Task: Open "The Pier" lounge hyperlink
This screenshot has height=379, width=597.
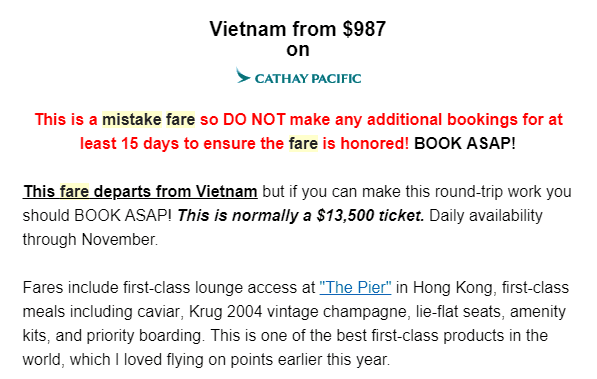Action: coord(355,288)
